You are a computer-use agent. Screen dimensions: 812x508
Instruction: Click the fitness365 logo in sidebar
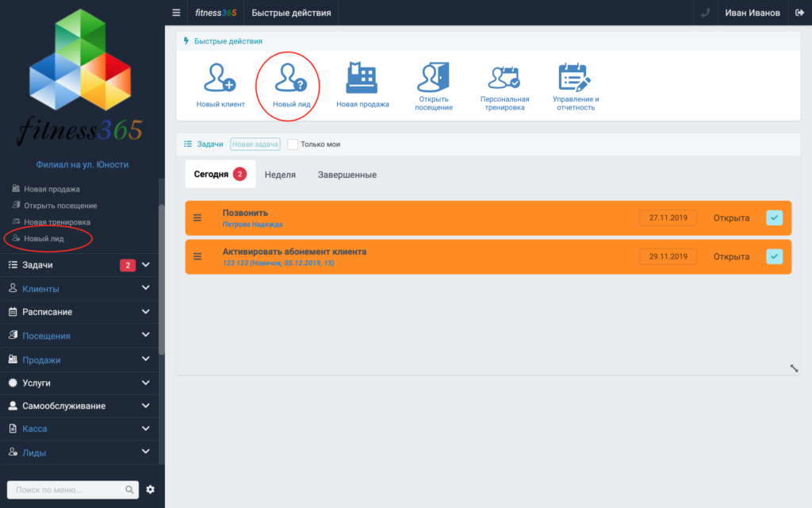pos(80,77)
